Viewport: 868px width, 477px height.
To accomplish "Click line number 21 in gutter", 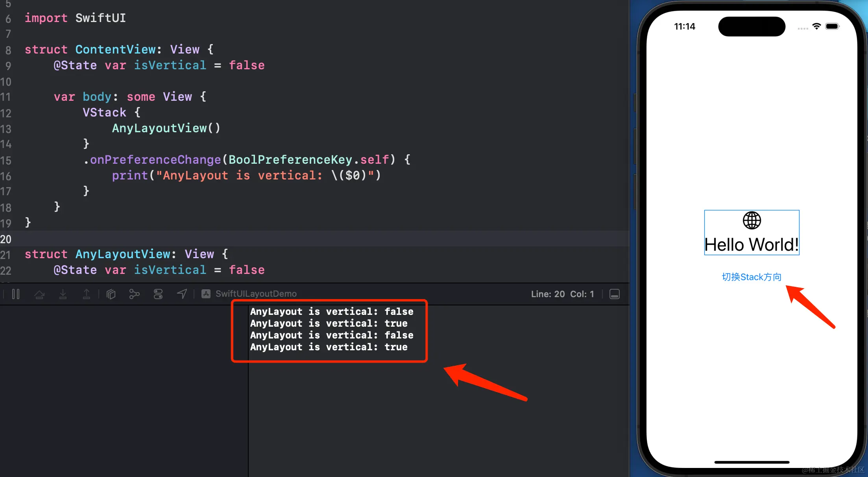I will (x=6, y=255).
